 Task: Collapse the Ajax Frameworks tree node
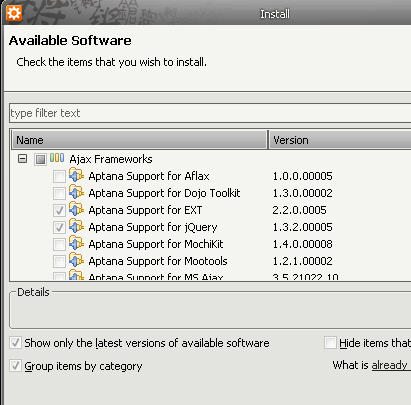22,159
